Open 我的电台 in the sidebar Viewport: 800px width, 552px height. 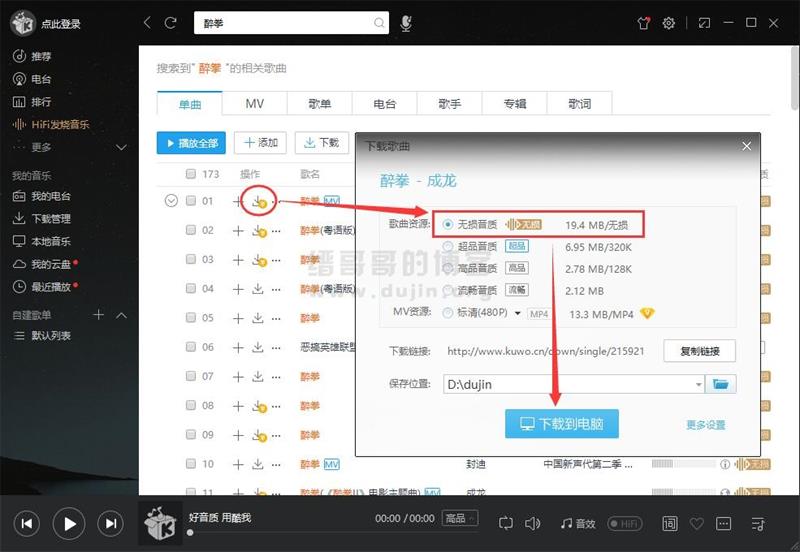tap(42, 196)
